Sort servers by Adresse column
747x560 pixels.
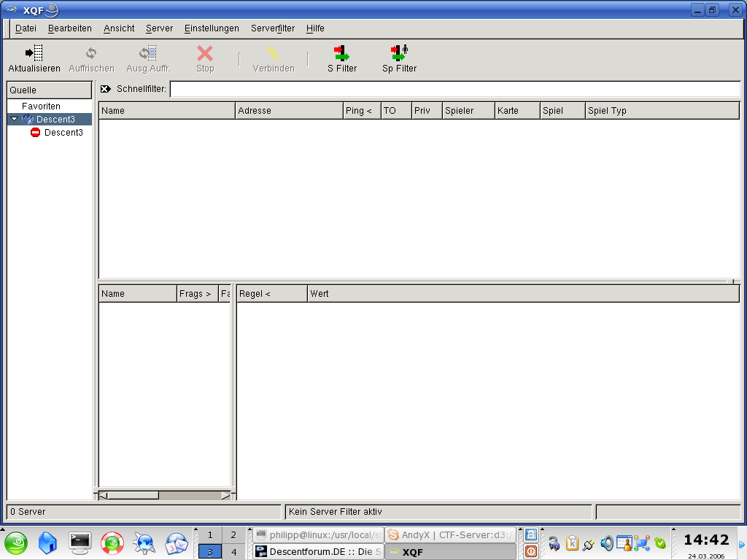click(x=289, y=111)
